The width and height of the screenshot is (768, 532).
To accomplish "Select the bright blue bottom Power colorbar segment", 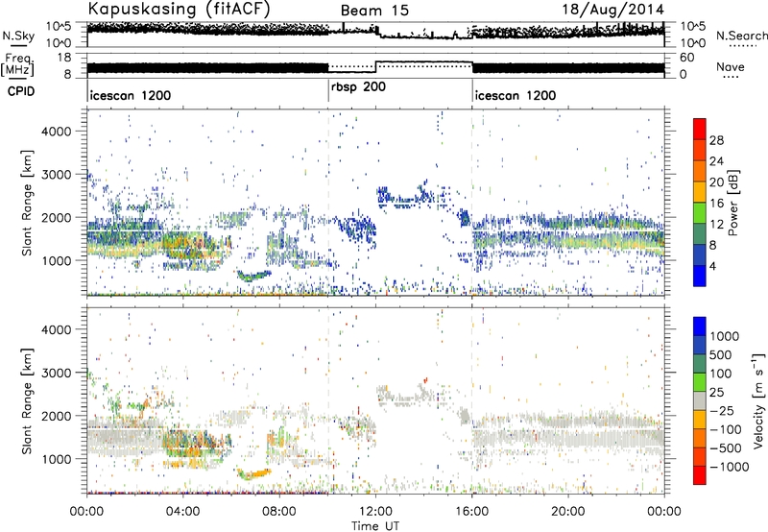I will [x=700, y=276].
